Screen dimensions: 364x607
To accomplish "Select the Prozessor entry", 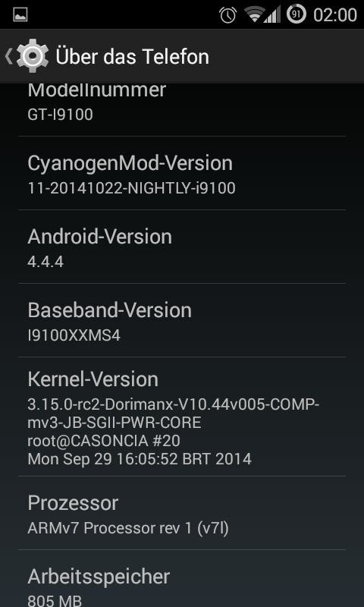I will (x=182, y=513).
